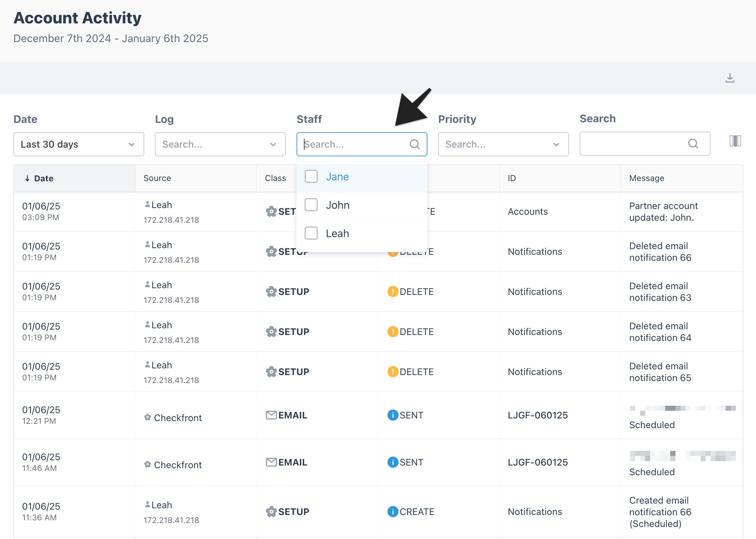Click the magnifier in the Search field
The width and height of the screenshot is (756, 539).
(x=693, y=144)
